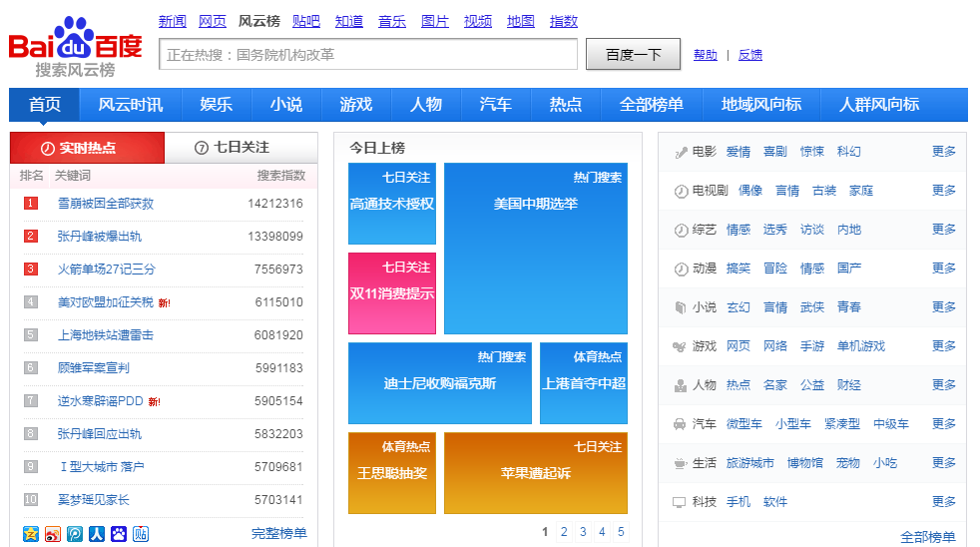Share to Sina Weibo icon
Image resolution: width=980 pixels, height=547 pixels.
tap(53, 534)
